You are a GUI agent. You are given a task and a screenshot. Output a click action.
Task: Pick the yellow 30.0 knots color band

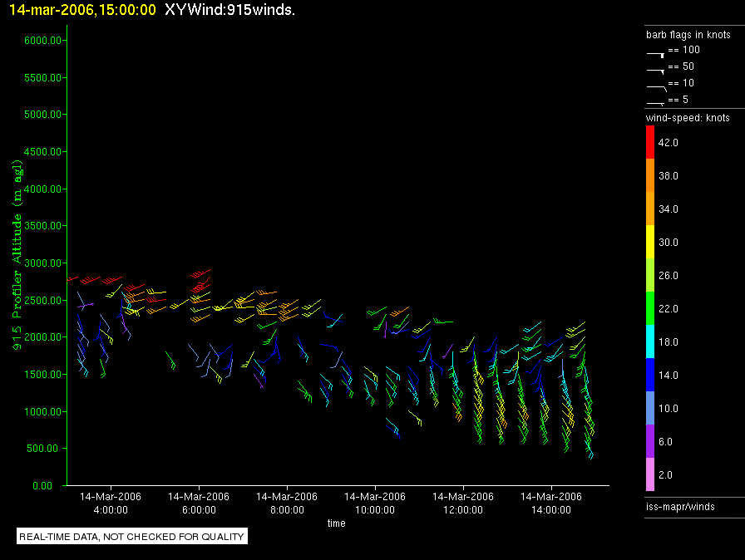pyautogui.click(x=650, y=243)
